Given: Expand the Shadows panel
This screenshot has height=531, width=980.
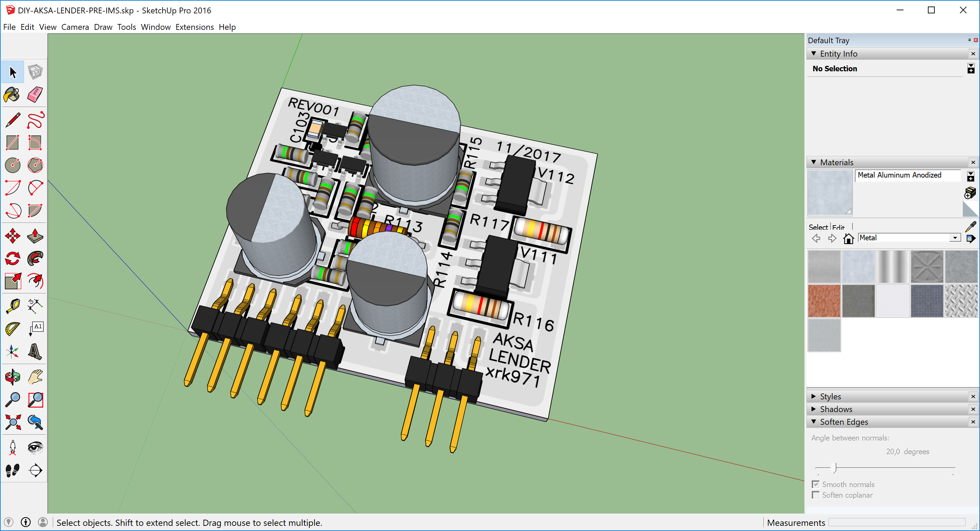Looking at the screenshot, I should (813, 409).
